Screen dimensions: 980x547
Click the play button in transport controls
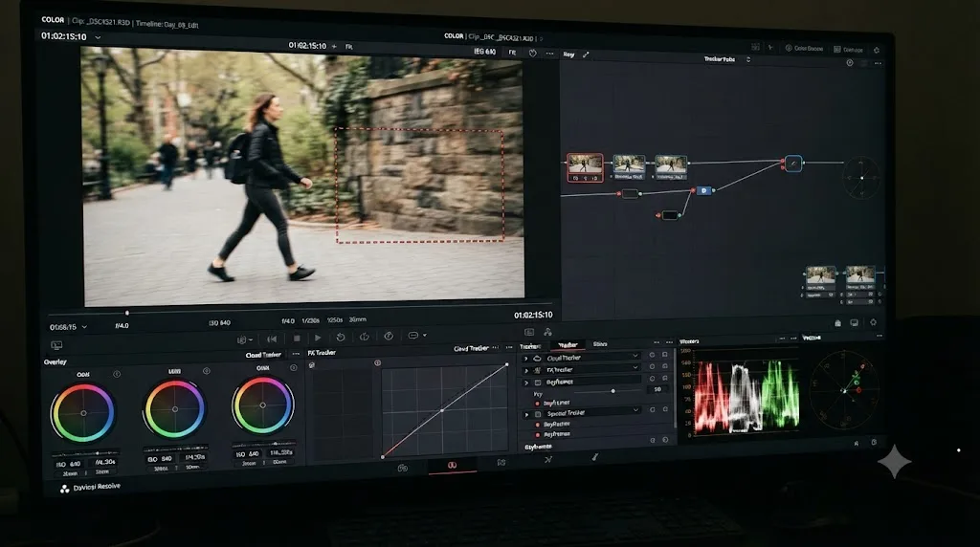318,338
